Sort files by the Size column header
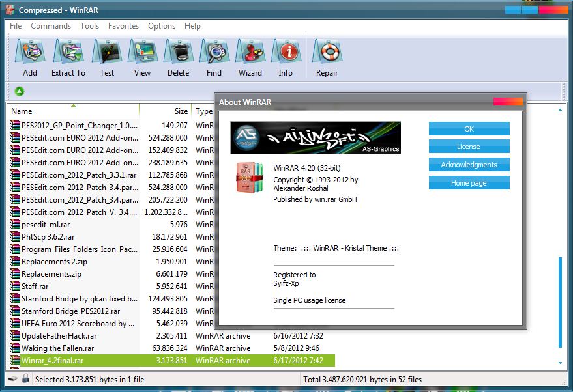 pos(165,111)
